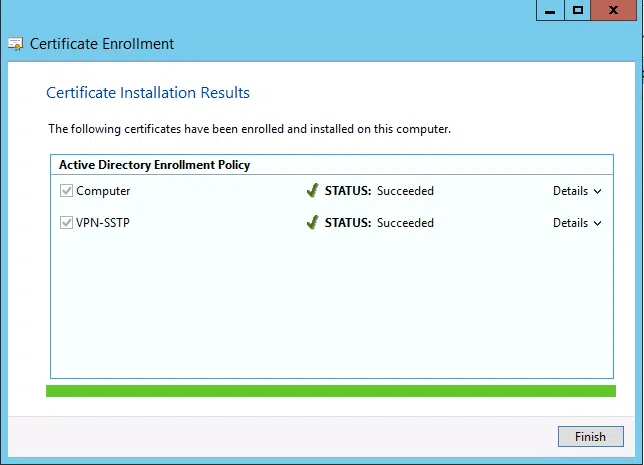Select the Computer certificate label
This screenshot has width=644, height=465.
[x=103, y=191]
